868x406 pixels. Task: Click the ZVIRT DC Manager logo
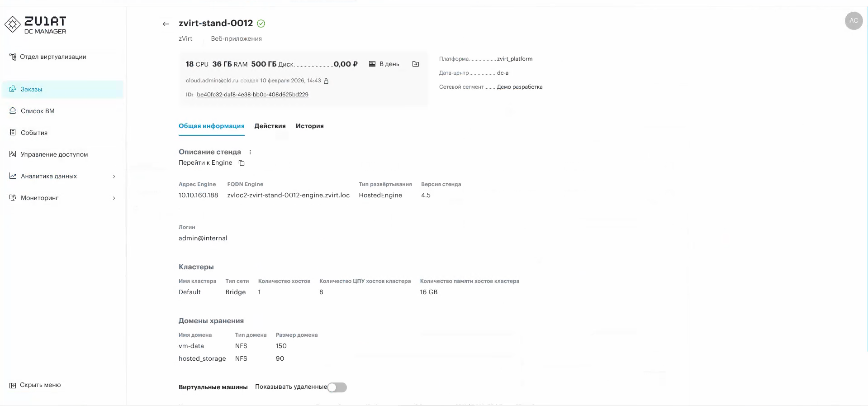[36, 25]
